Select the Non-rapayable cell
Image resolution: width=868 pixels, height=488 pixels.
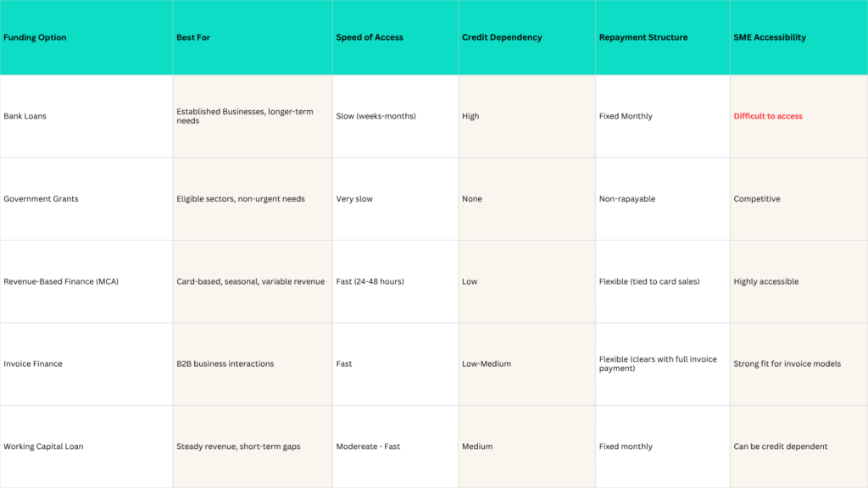[627, 199]
